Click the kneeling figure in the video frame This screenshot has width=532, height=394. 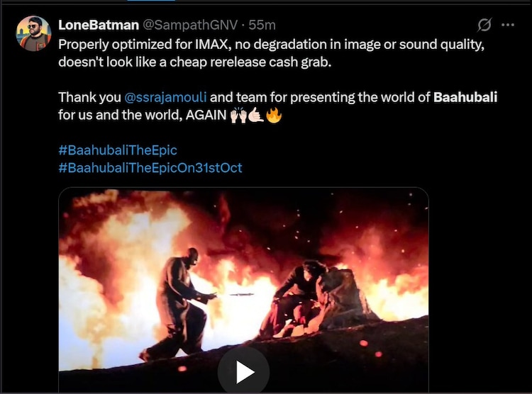click(x=298, y=298)
